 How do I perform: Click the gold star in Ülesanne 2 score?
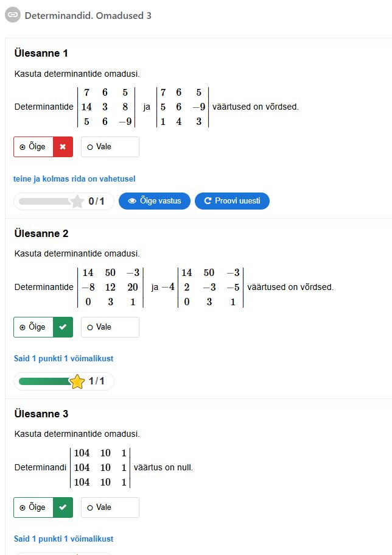pyautogui.click(x=77, y=381)
